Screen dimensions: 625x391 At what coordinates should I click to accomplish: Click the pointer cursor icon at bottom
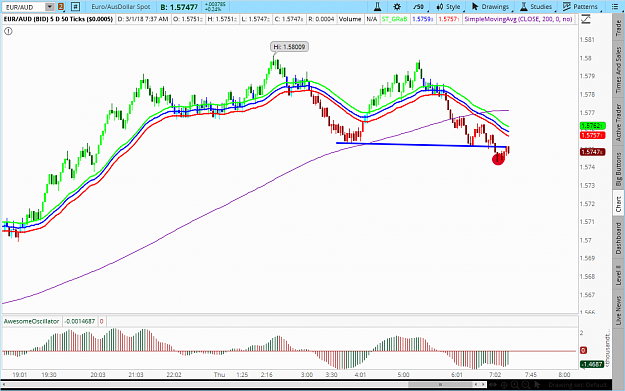click(x=538, y=385)
